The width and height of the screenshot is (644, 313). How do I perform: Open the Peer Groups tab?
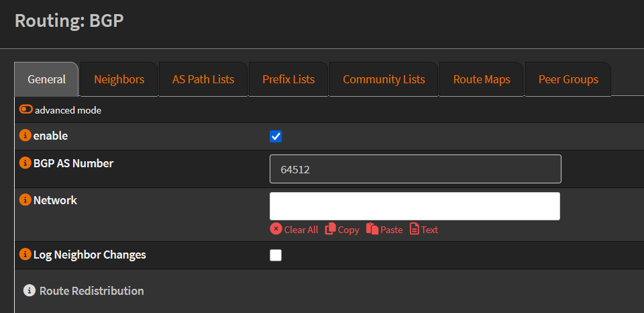pos(568,79)
